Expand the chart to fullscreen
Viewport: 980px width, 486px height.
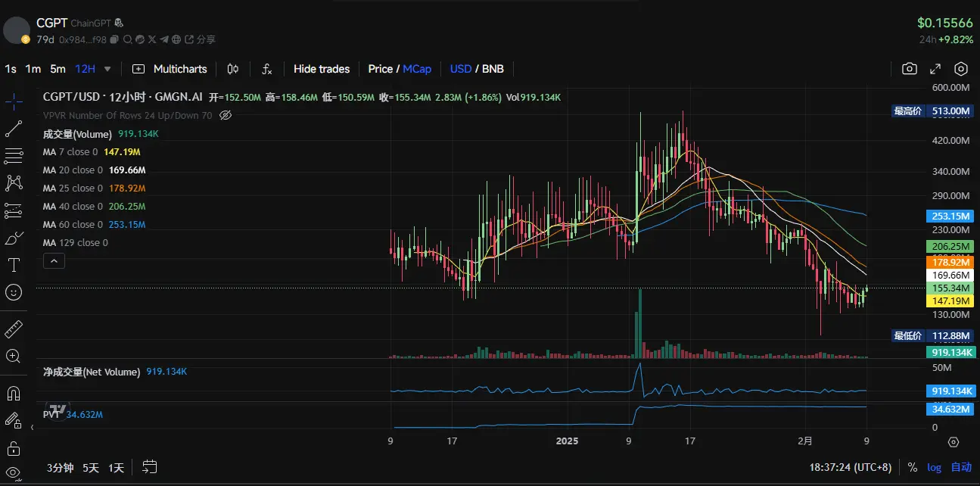point(935,69)
